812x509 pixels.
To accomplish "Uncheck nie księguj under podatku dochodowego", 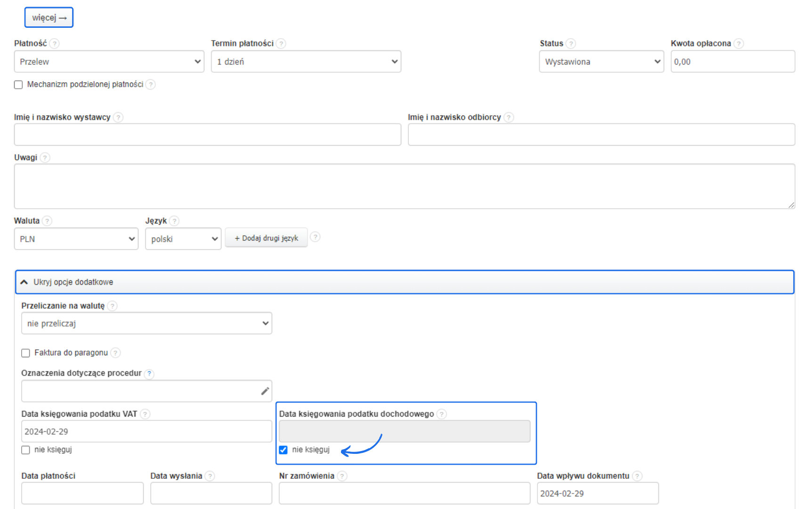I will tap(283, 450).
